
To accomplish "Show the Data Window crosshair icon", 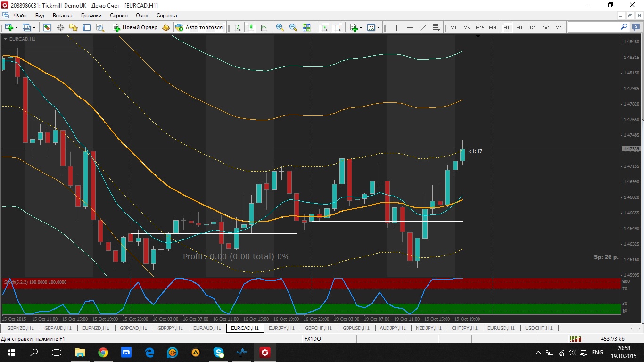I will tap(60, 27).
